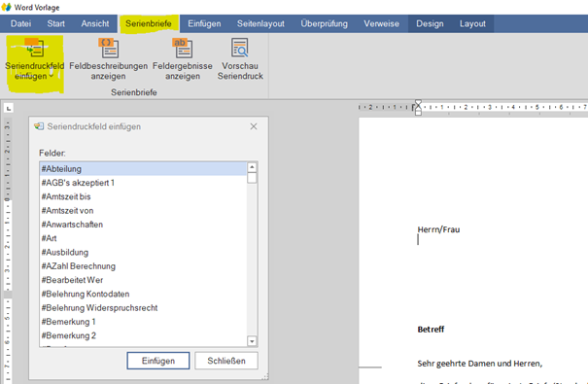The height and width of the screenshot is (384, 588).
Task: Click Feldergebnisse anzeigen icon
Action: point(183,48)
